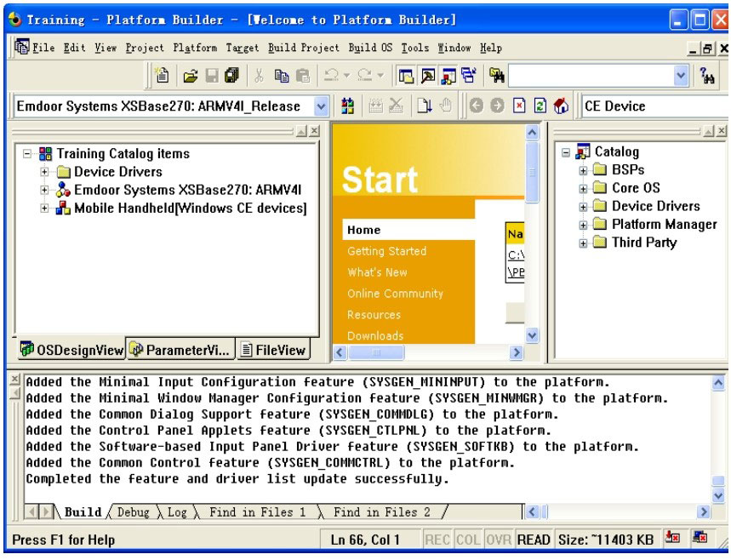
Task: Toggle the Output window hammer icon
Action: point(427,76)
